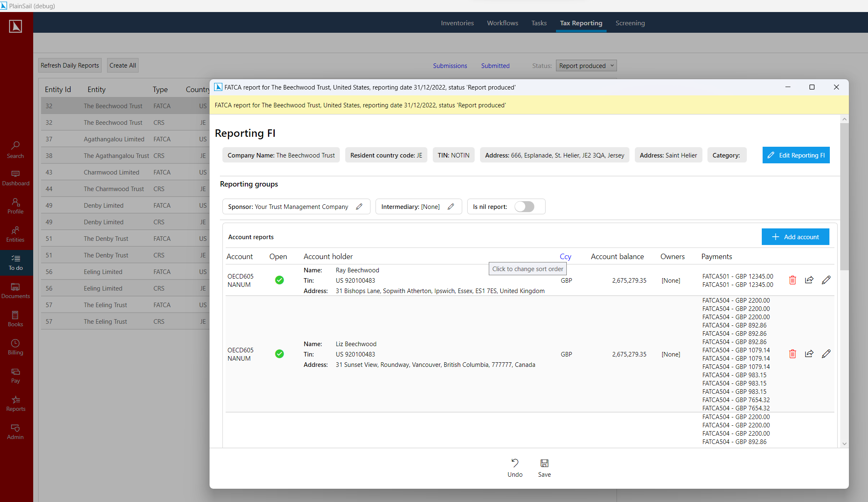Edit the Sponsor pencil icon
This screenshot has width=868, height=502.
point(359,206)
